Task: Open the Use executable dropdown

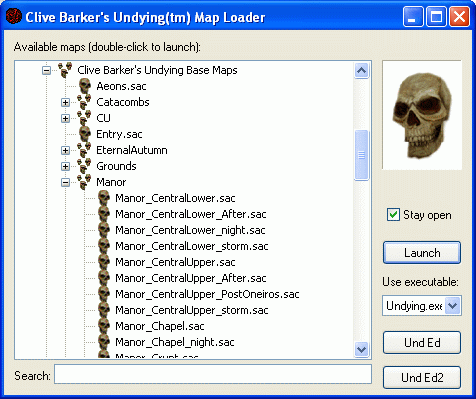Action: 453,305
